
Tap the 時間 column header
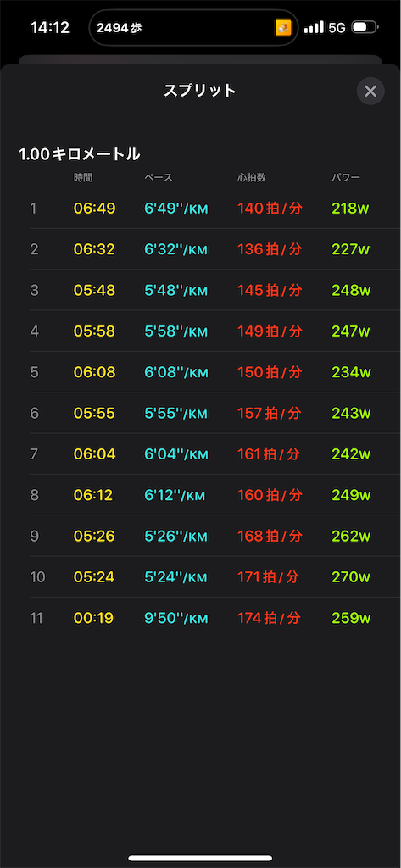pyautogui.click(x=83, y=178)
